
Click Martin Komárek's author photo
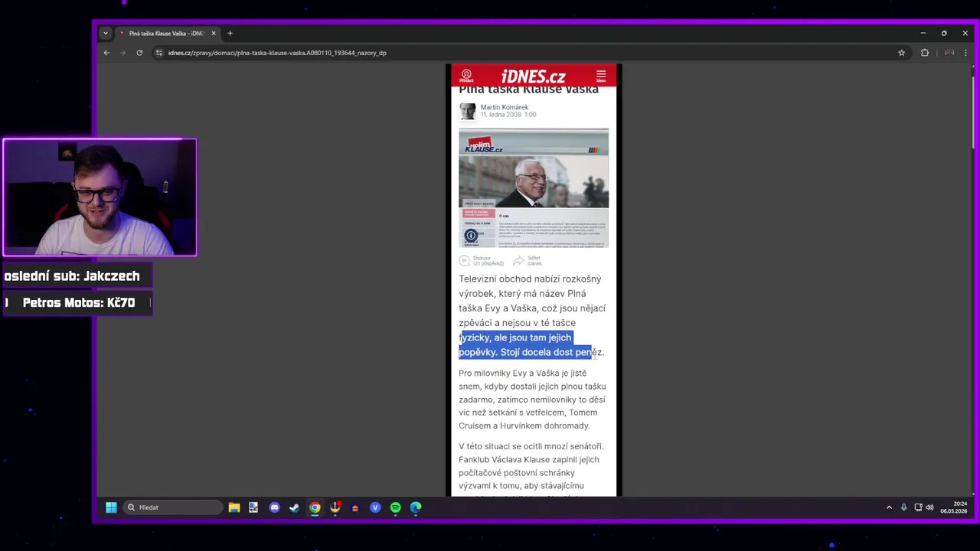(x=467, y=111)
